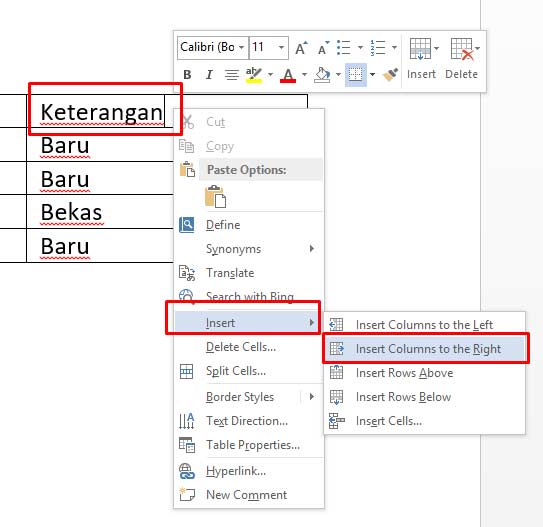The width and height of the screenshot is (543, 527).
Task: Click the paste clipboard option icon
Action: point(216,196)
